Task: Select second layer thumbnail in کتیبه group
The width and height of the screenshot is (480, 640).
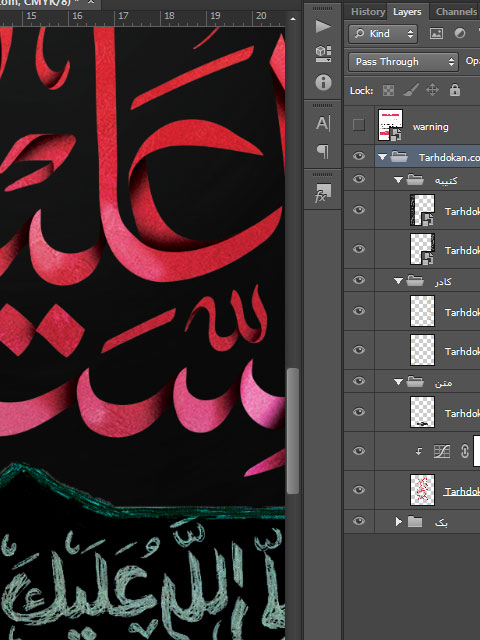Action: pyautogui.click(x=422, y=249)
